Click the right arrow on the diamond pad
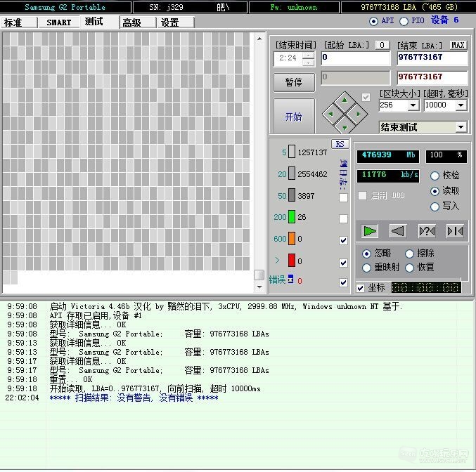 click(358, 114)
